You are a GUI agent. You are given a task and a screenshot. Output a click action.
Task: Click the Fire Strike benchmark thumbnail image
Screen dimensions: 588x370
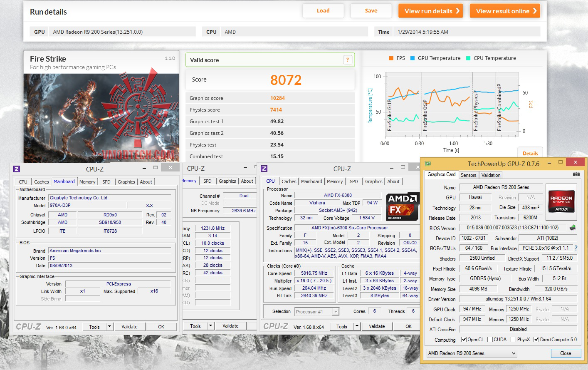[x=101, y=118]
